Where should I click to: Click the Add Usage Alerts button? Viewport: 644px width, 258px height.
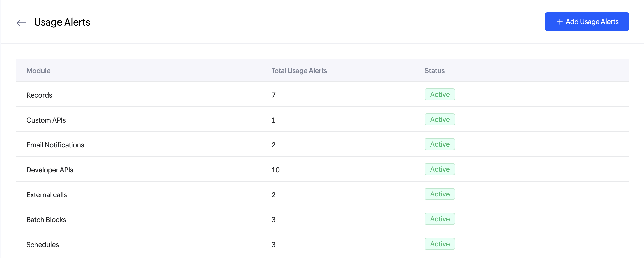tap(587, 22)
